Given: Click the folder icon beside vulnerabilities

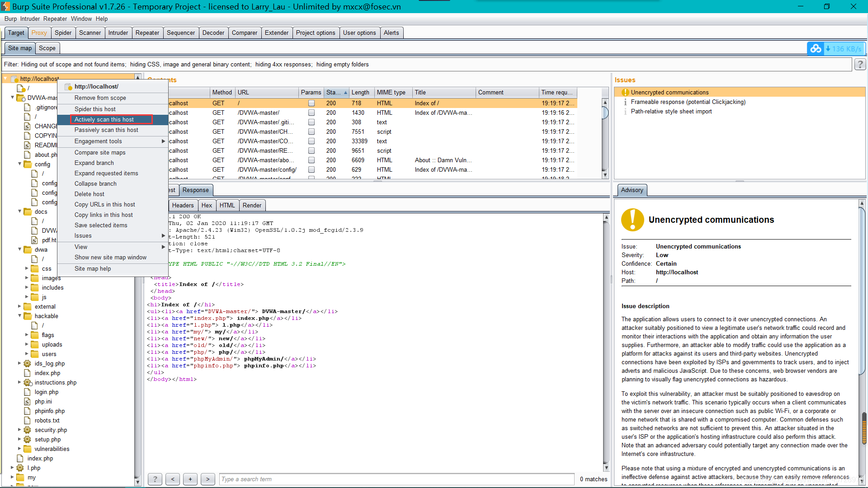Looking at the screenshot, I should (27, 449).
